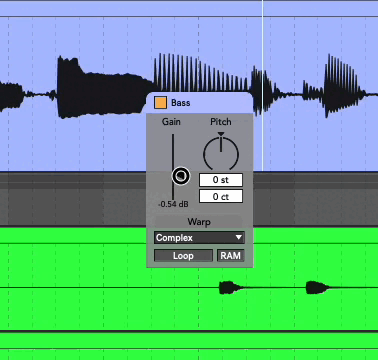Enable the RAM mode button
Image resolution: width=378 pixels, height=360 pixels.
point(230,256)
